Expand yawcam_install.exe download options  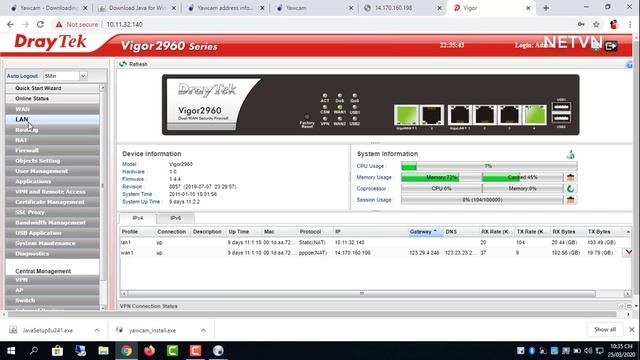(203, 330)
